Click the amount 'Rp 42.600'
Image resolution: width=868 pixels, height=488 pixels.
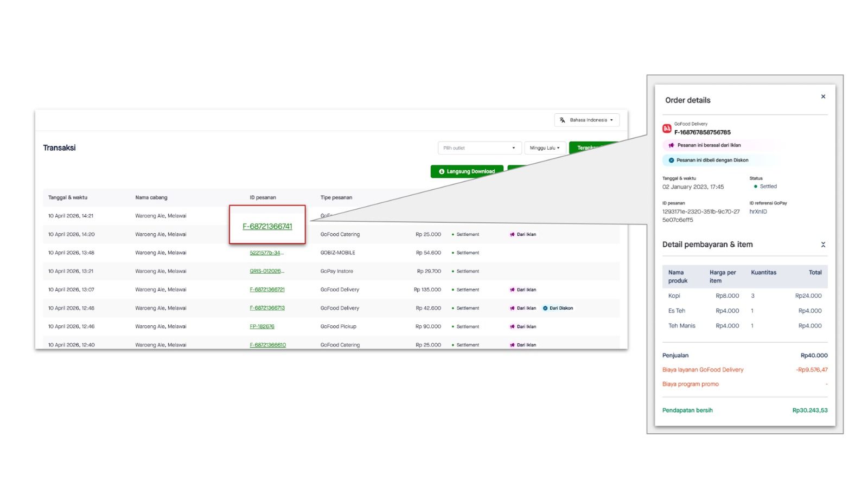tap(429, 309)
